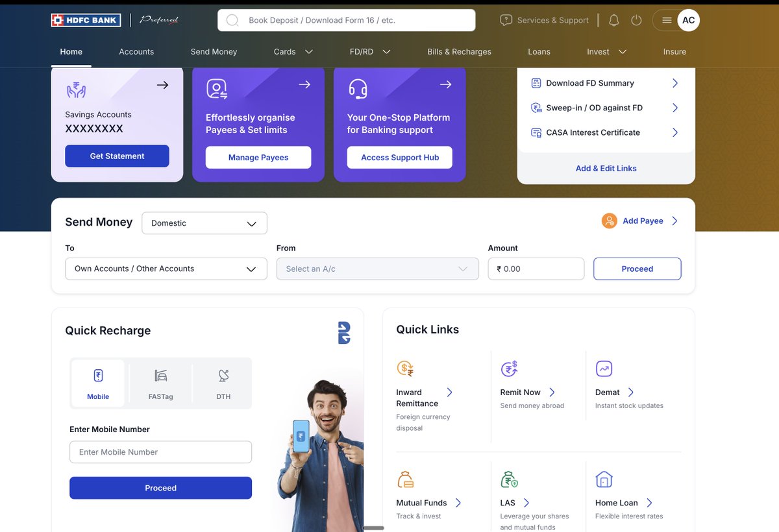This screenshot has width=779, height=532.
Task: Click chevron next to LAS
Action: click(x=526, y=503)
